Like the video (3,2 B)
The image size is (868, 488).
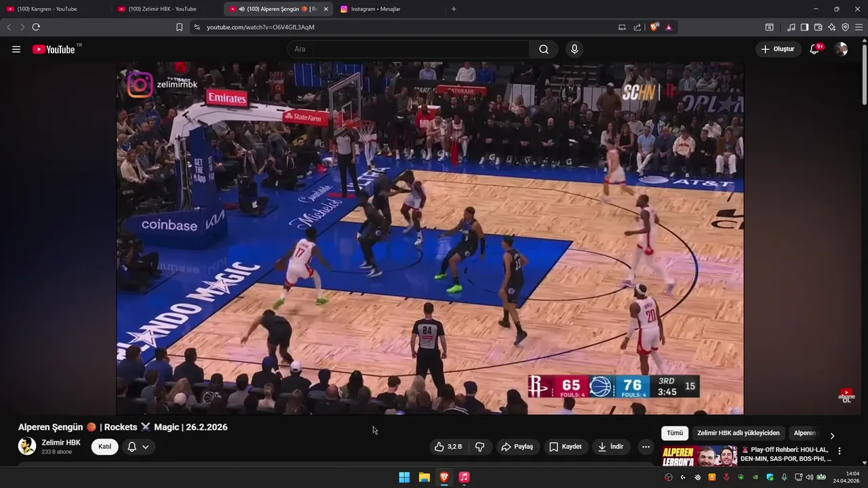pyautogui.click(x=448, y=447)
